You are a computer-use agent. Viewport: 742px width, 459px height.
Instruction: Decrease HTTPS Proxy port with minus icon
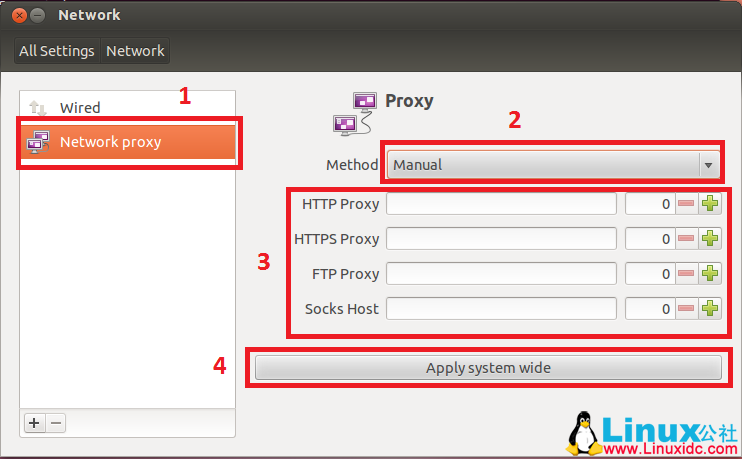686,238
